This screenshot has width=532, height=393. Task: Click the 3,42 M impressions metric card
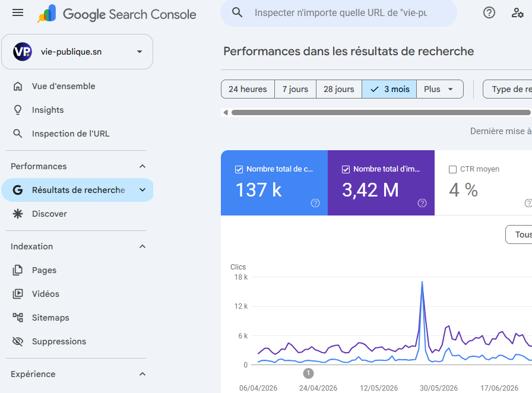pos(381,183)
